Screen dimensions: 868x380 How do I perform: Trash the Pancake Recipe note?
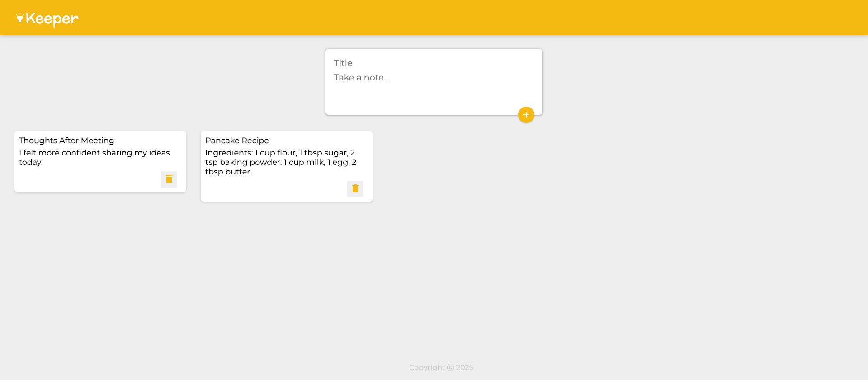click(x=355, y=189)
